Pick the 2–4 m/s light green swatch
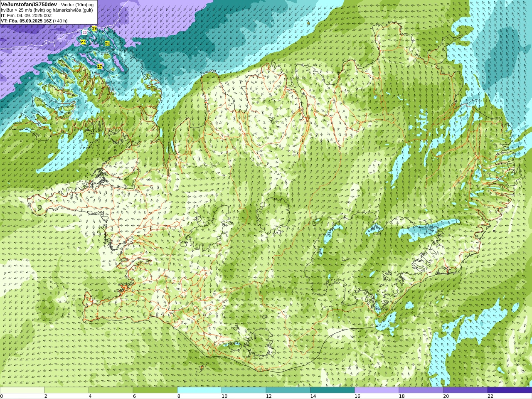The image size is (532, 399). coord(66,390)
